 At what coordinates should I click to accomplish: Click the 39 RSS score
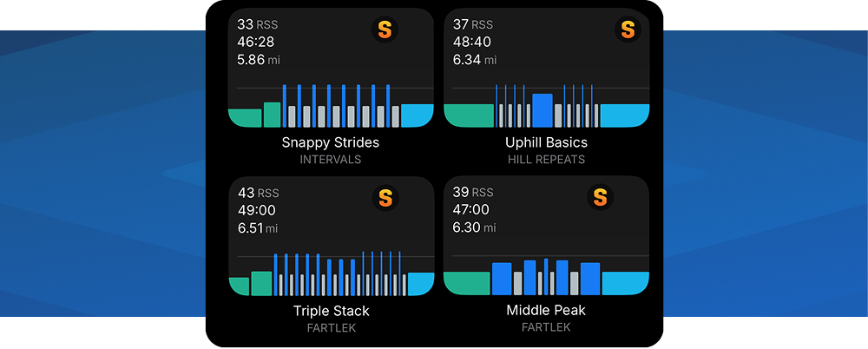pyautogui.click(x=473, y=193)
